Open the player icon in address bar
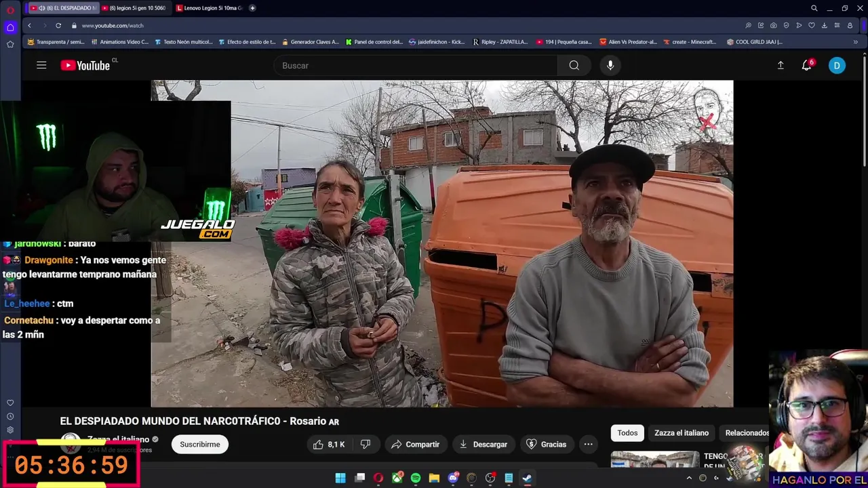The width and height of the screenshot is (868, 488). (799, 25)
